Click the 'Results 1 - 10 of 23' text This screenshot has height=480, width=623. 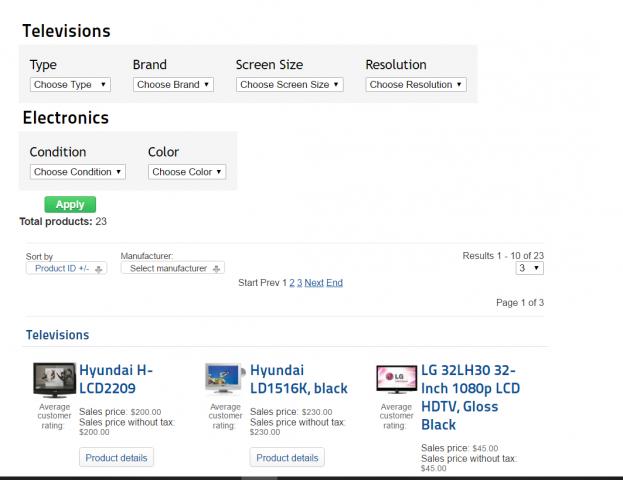click(x=503, y=256)
